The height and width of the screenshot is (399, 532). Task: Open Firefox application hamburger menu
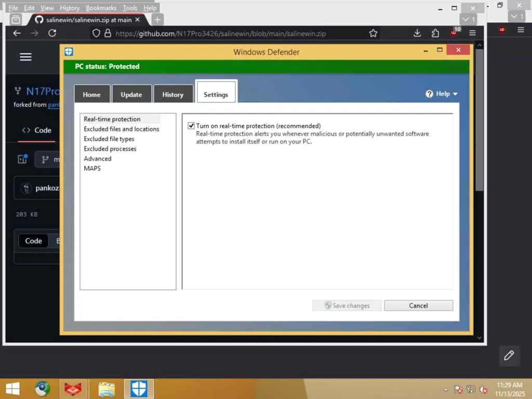pos(472,33)
